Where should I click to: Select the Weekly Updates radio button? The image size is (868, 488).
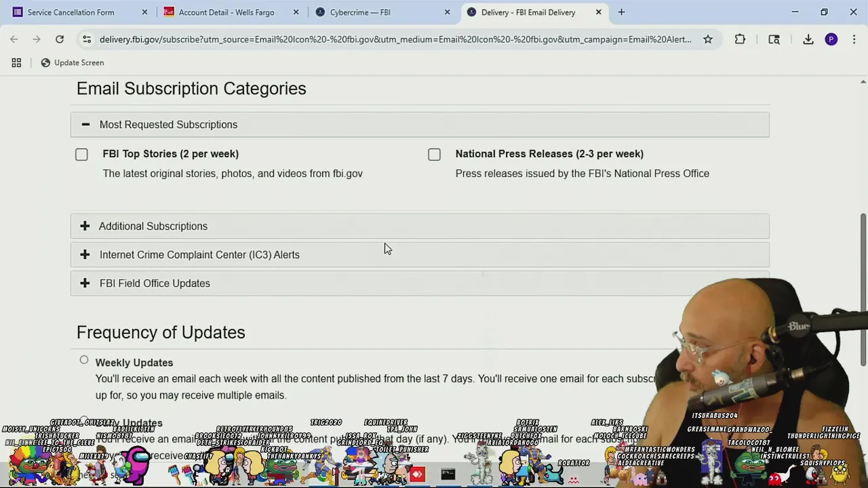84,360
